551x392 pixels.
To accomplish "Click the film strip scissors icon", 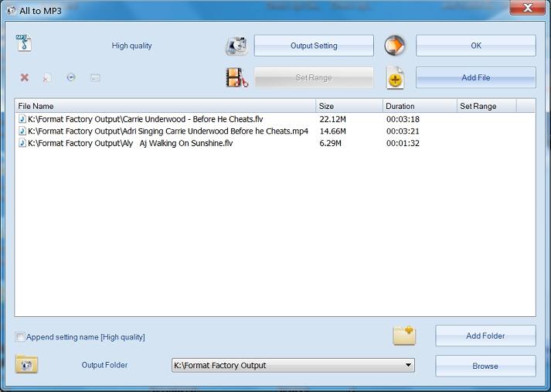I will tap(236, 77).
